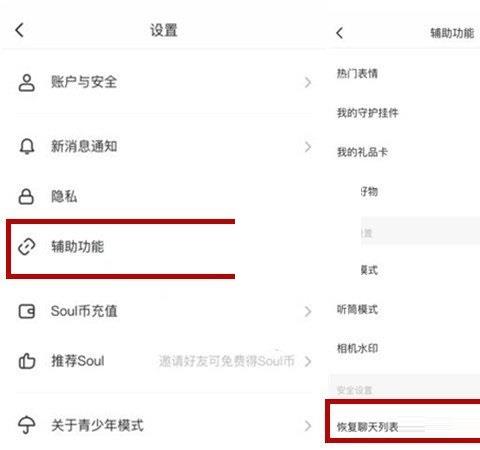
Task: Expand the 新消息通知 row chevron
Action: [x=308, y=147]
